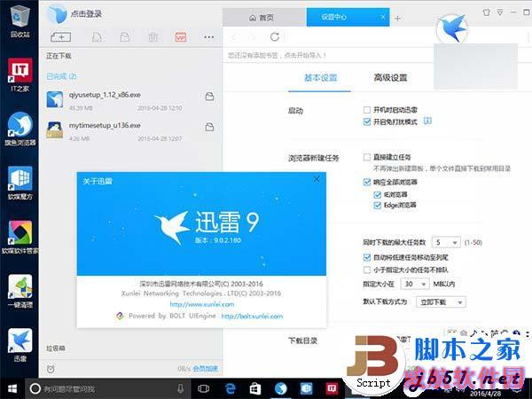532x399 pixels.
Task: Open http://www.xunlei.com link in About dialog
Action: point(202,304)
